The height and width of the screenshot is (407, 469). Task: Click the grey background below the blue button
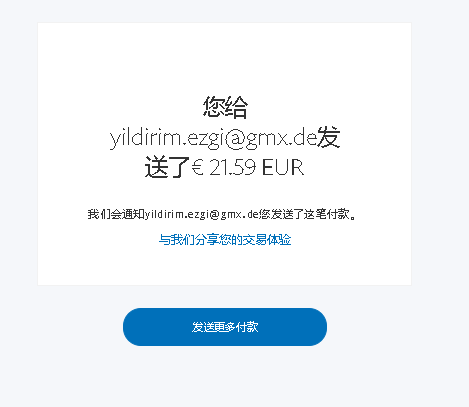[x=225, y=377]
